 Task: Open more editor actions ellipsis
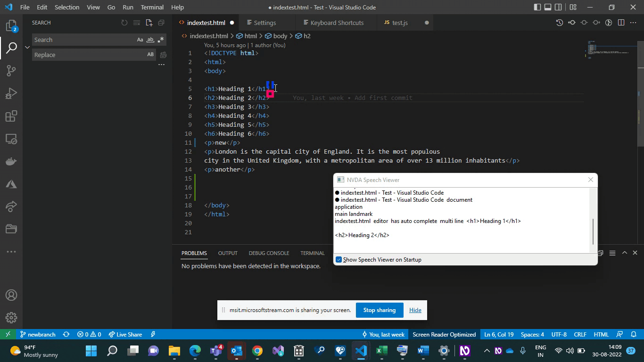[633, 23]
